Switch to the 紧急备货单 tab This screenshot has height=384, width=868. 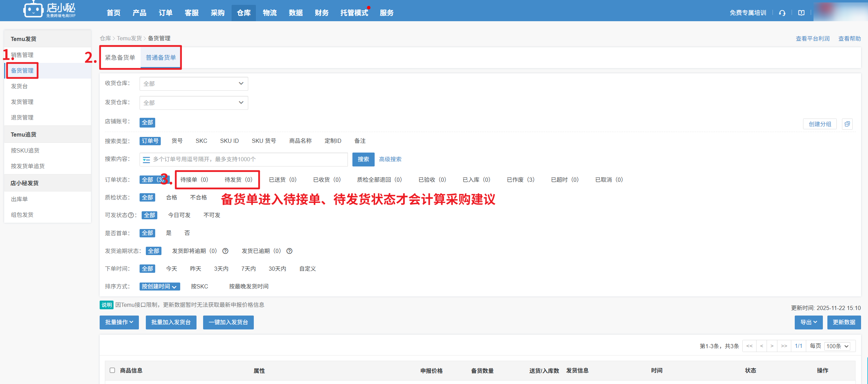[x=120, y=57]
